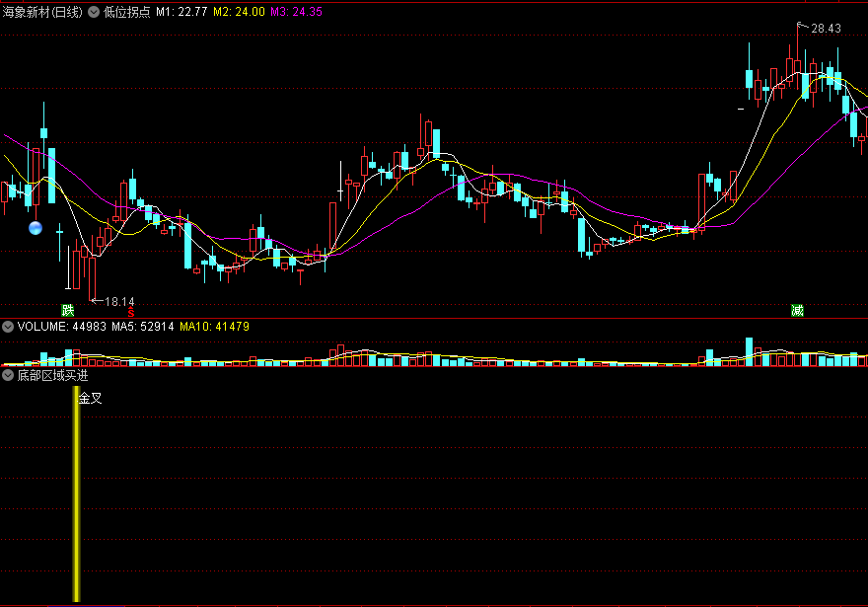The width and height of the screenshot is (868, 607).
Task: Click the 金叉 golden cross label
Action: click(x=90, y=398)
